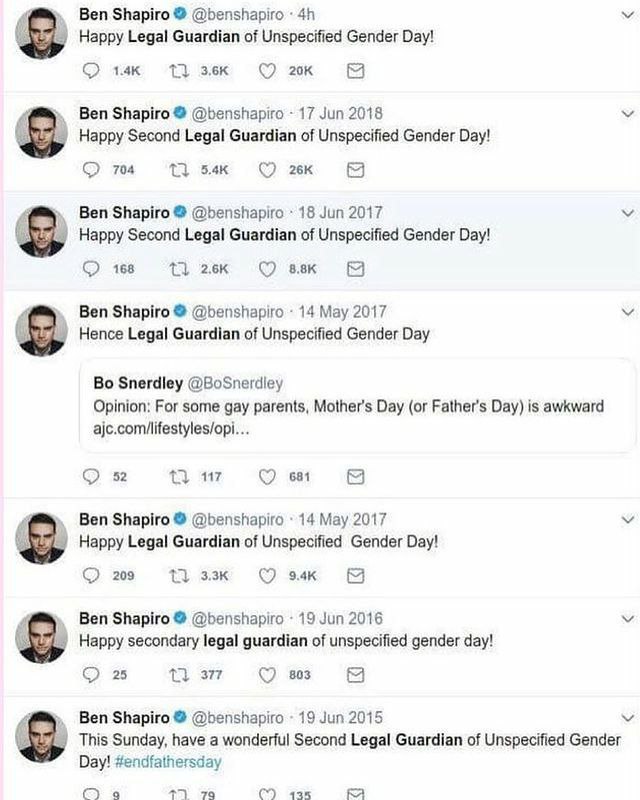Expand options chevron on the 4h tweet

pyautogui.click(x=628, y=16)
